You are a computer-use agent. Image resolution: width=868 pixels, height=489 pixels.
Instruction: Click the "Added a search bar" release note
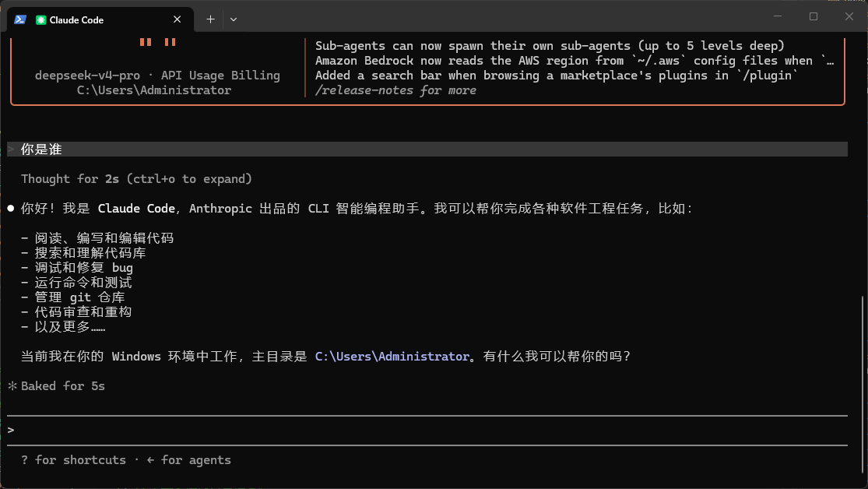[x=557, y=76]
